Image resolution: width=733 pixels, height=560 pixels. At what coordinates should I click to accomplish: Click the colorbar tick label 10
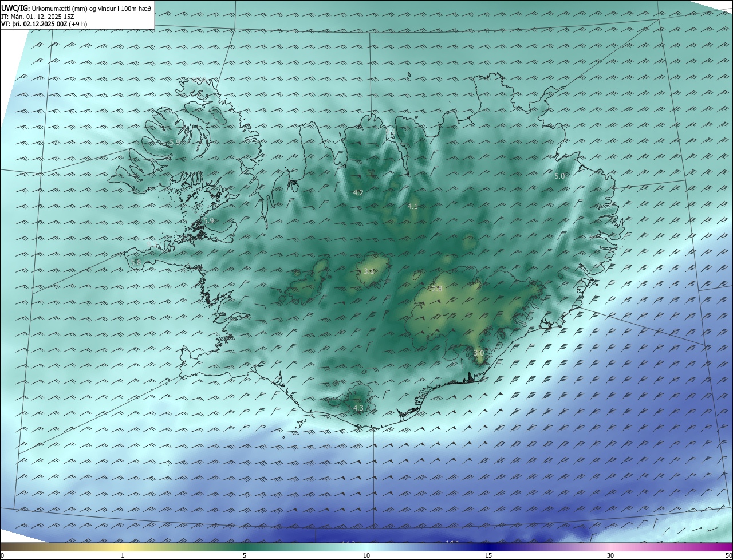[366, 555]
